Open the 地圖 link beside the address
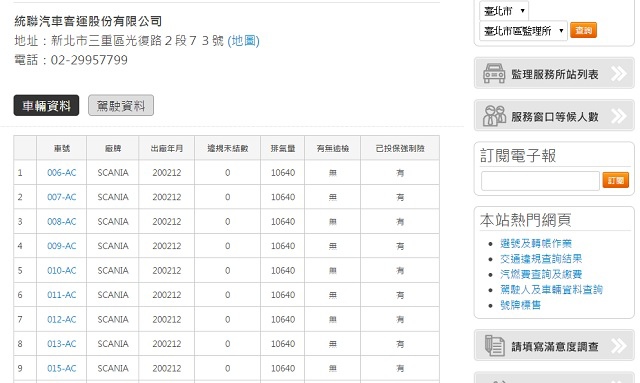 [243, 40]
